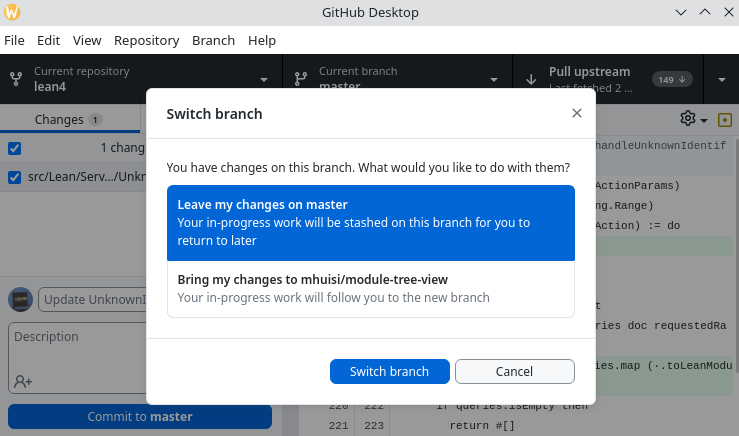The image size is (739, 436).
Task: Click the add co-authors icon
Action: tap(22, 381)
